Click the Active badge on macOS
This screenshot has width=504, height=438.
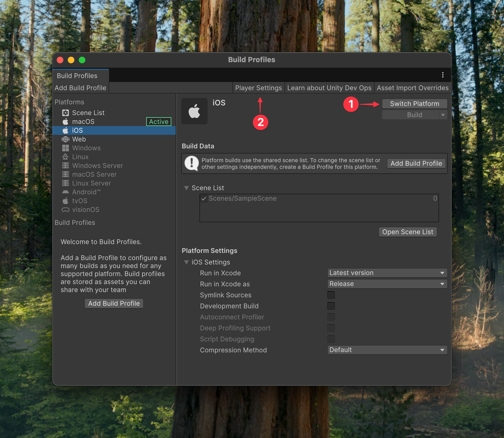(x=159, y=122)
